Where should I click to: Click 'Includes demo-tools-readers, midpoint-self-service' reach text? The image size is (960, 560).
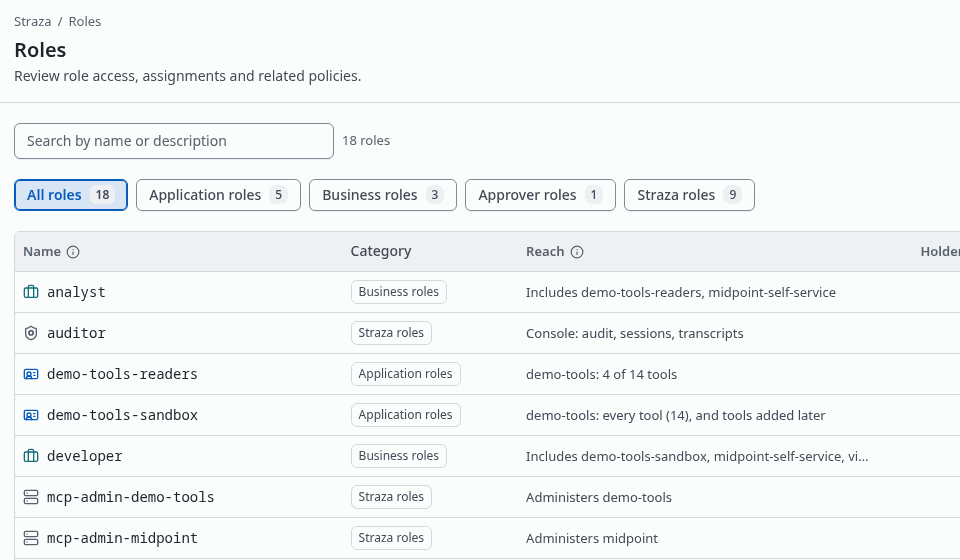coord(681,293)
